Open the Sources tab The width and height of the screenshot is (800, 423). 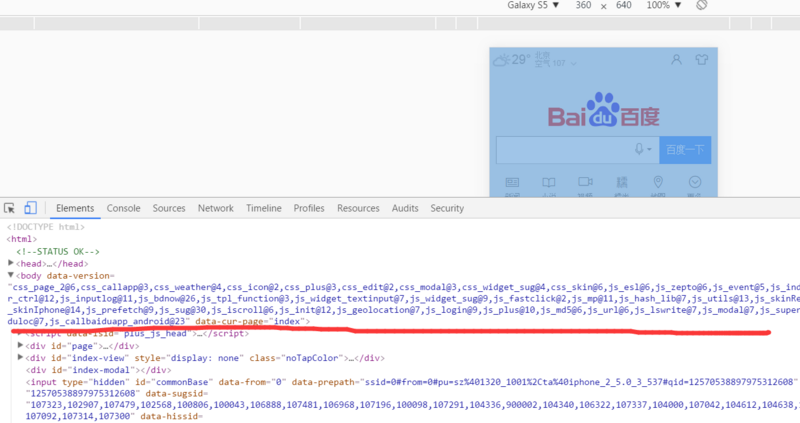[x=169, y=208]
